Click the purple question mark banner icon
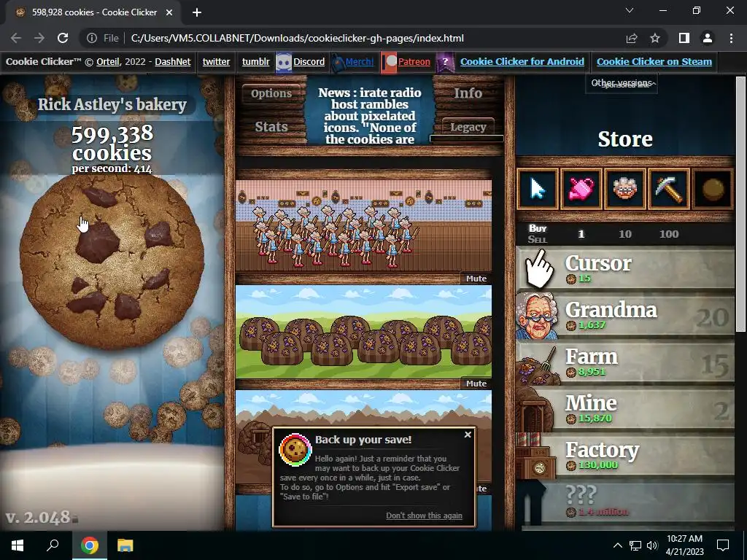The width and height of the screenshot is (747, 560). click(x=445, y=63)
